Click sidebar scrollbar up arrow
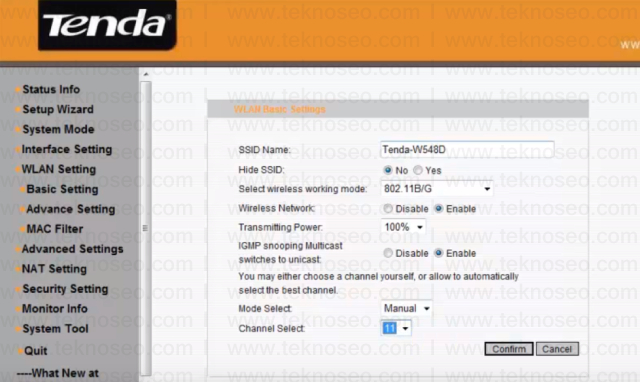 pyautogui.click(x=146, y=75)
